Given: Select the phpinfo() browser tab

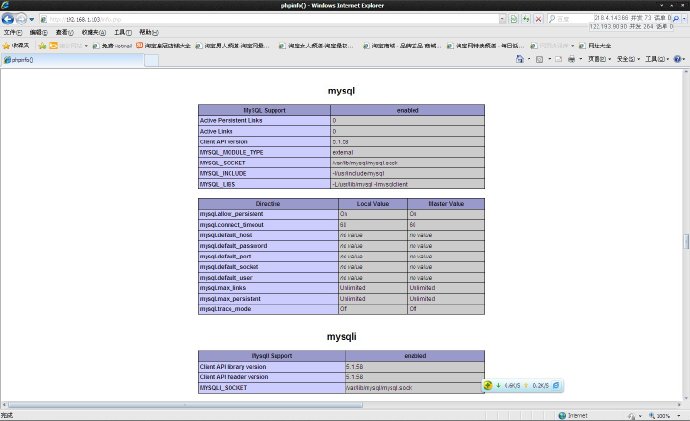Looking at the screenshot, I should point(73,60).
